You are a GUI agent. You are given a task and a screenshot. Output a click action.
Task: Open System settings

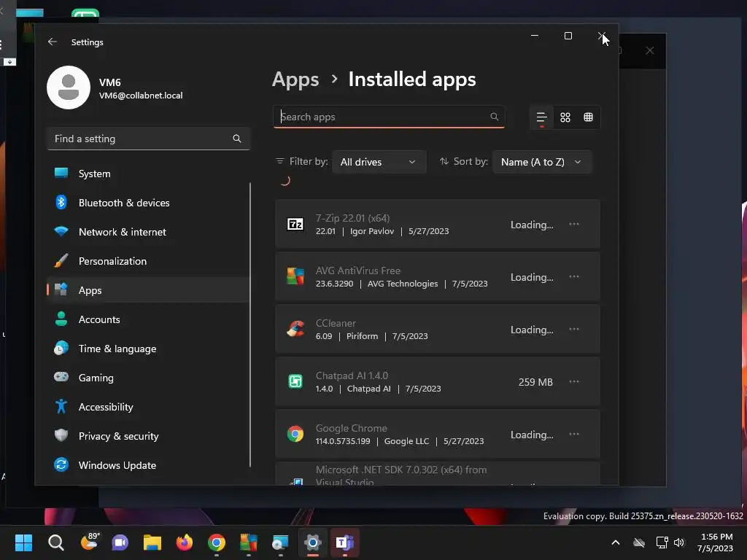coord(148,174)
